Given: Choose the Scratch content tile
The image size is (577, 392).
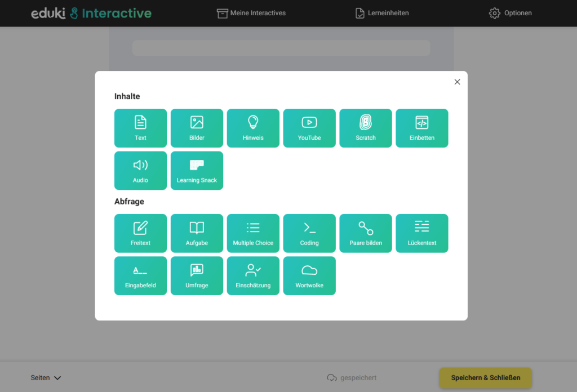Looking at the screenshot, I should pyautogui.click(x=366, y=128).
